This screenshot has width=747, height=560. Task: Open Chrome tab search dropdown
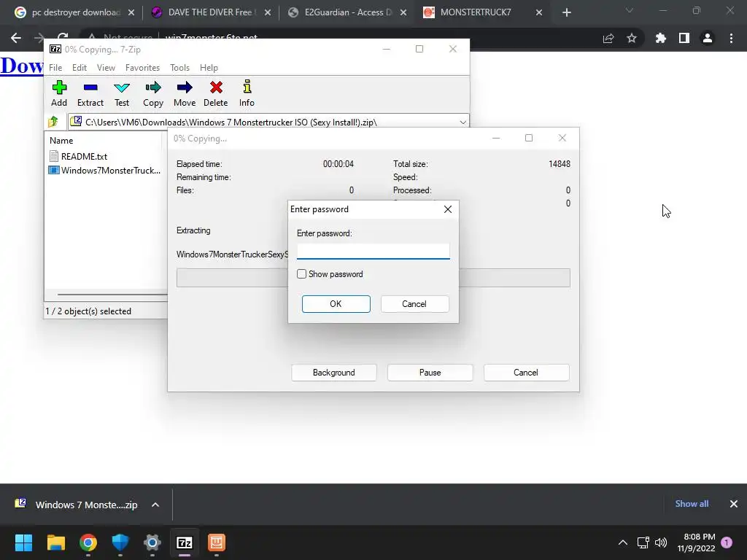click(630, 10)
